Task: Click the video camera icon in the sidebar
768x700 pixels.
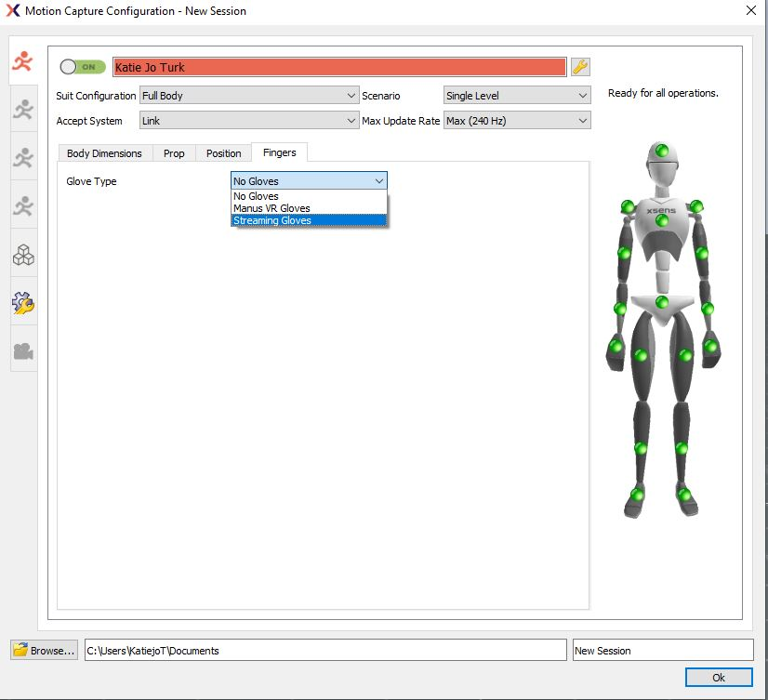Action: (22, 349)
